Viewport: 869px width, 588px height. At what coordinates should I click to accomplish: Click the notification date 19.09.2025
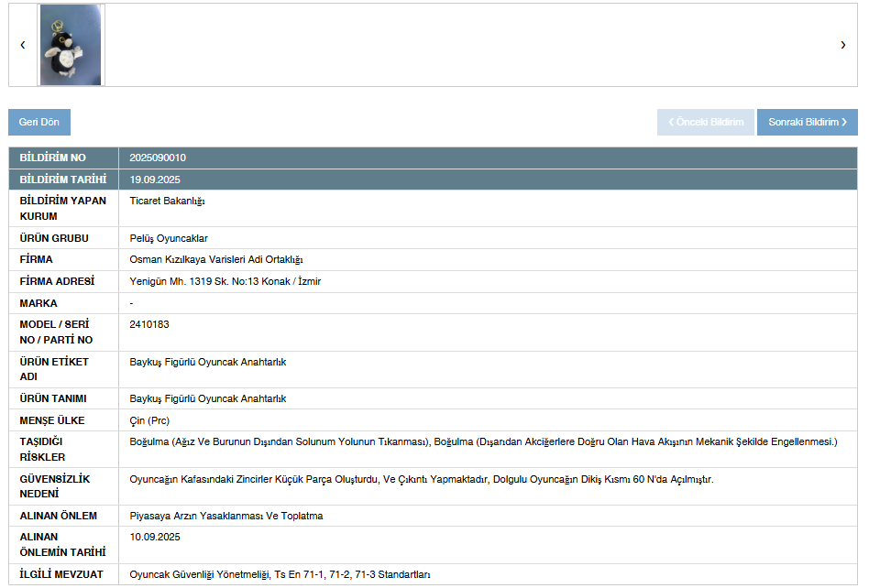coord(155,180)
